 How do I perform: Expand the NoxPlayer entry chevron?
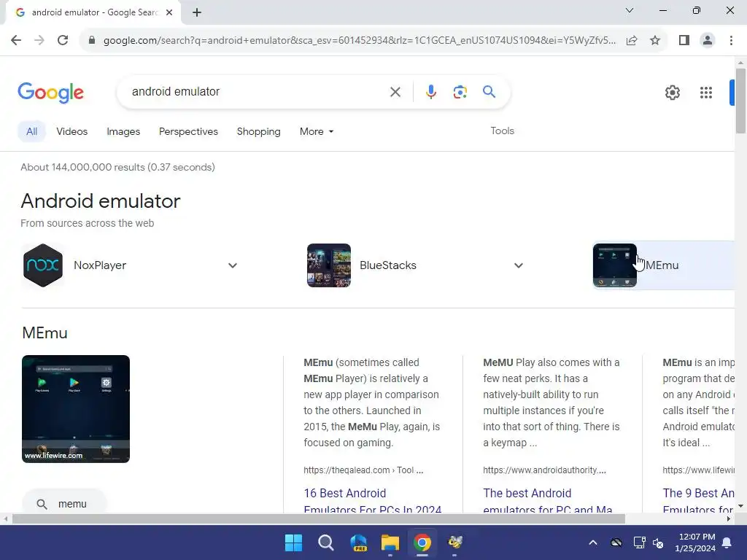coord(233,265)
